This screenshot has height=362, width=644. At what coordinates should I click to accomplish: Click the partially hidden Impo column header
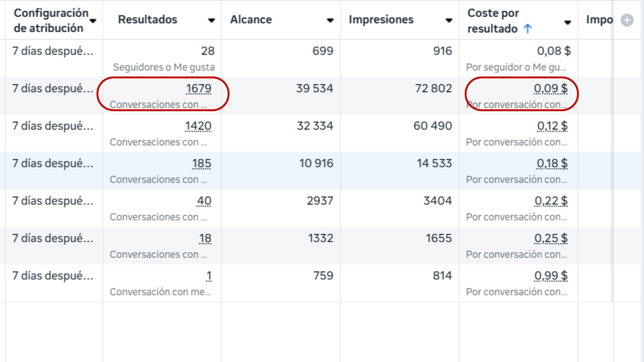coord(599,20)
